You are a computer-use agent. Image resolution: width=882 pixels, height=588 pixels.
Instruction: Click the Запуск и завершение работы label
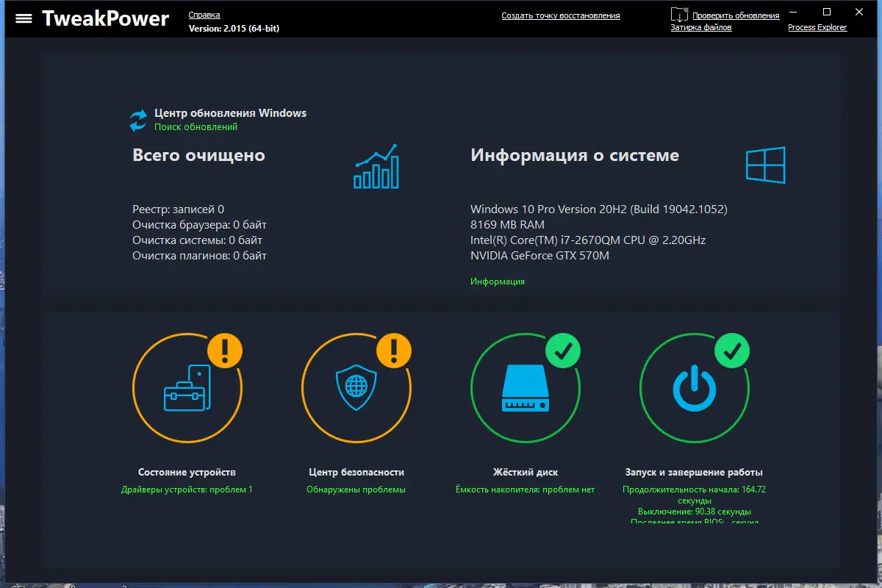click(x=694, y=473)
